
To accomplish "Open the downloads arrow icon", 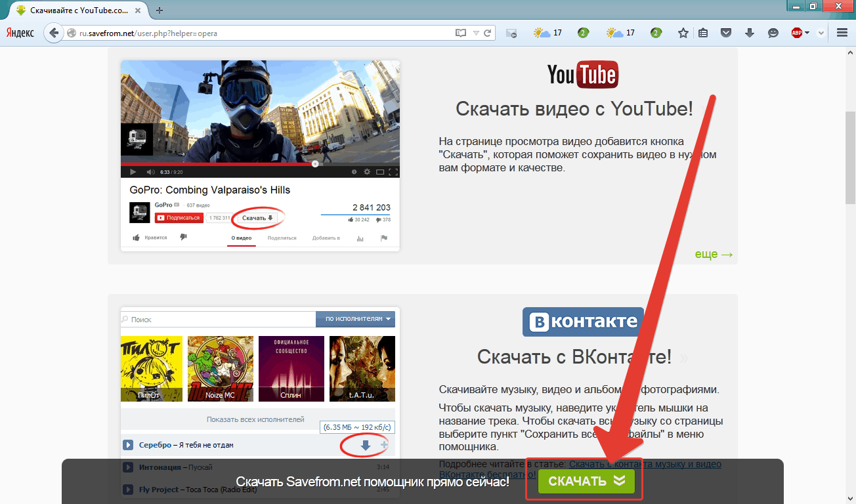I will pyautogui.click(x=750, y=33).
